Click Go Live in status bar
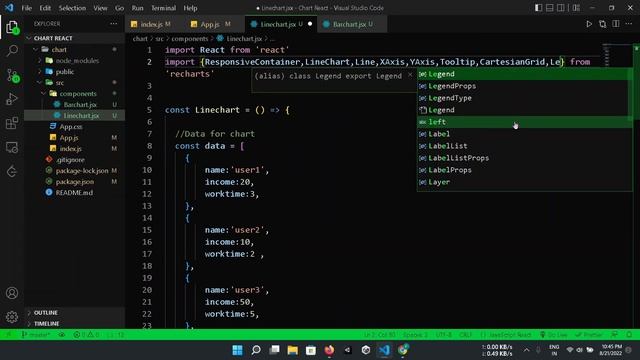This screenshot has width=640, height=360. pyautogui.click(x=553, y=335)
